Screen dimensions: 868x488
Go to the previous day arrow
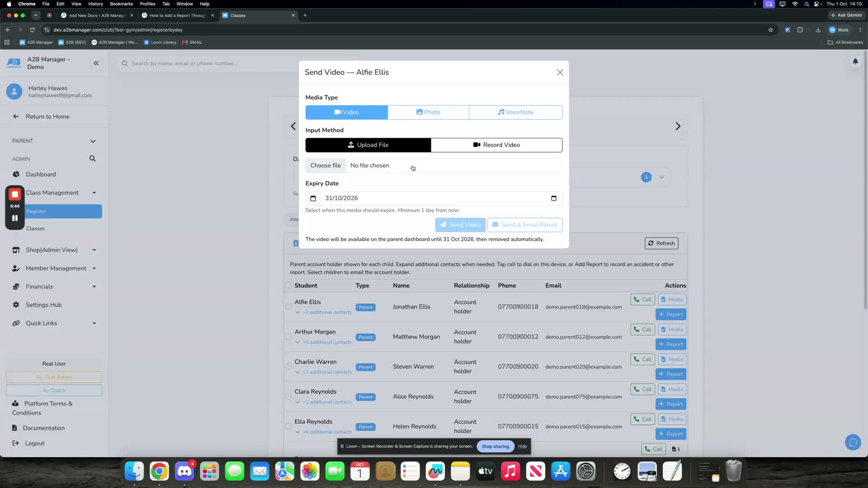293,126
